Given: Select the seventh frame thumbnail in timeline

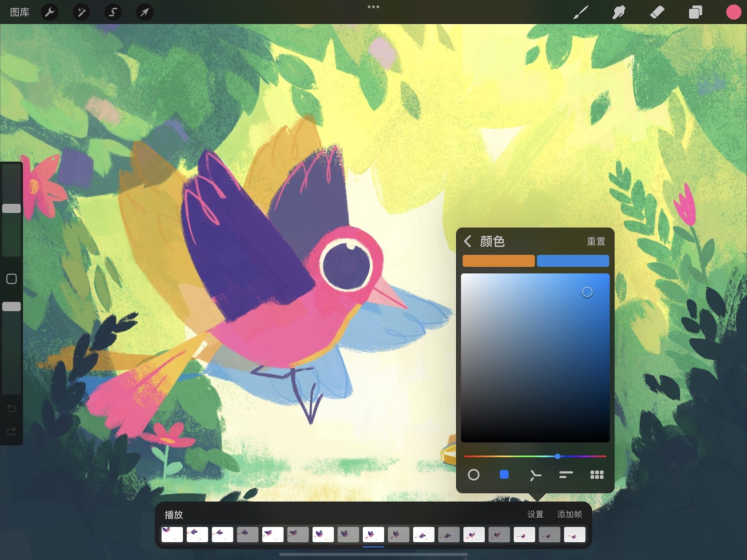Looking at the screenshot, I should [x=323, y=535].
